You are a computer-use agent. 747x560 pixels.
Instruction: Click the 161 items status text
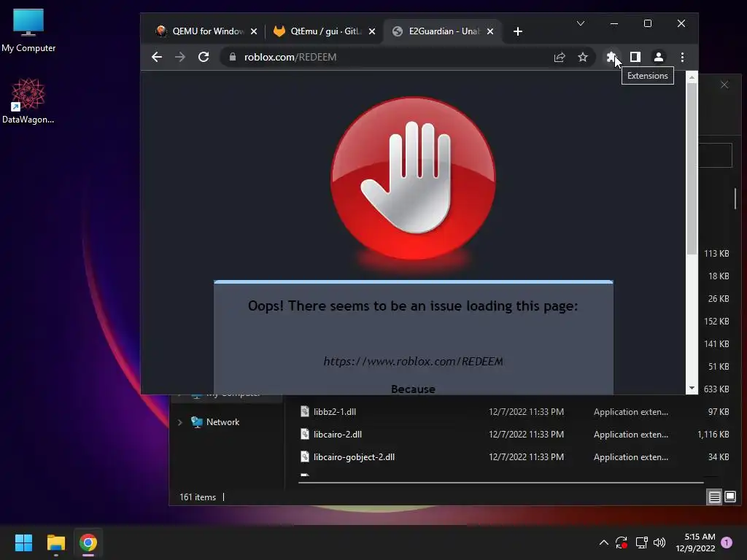coord(198,497)
